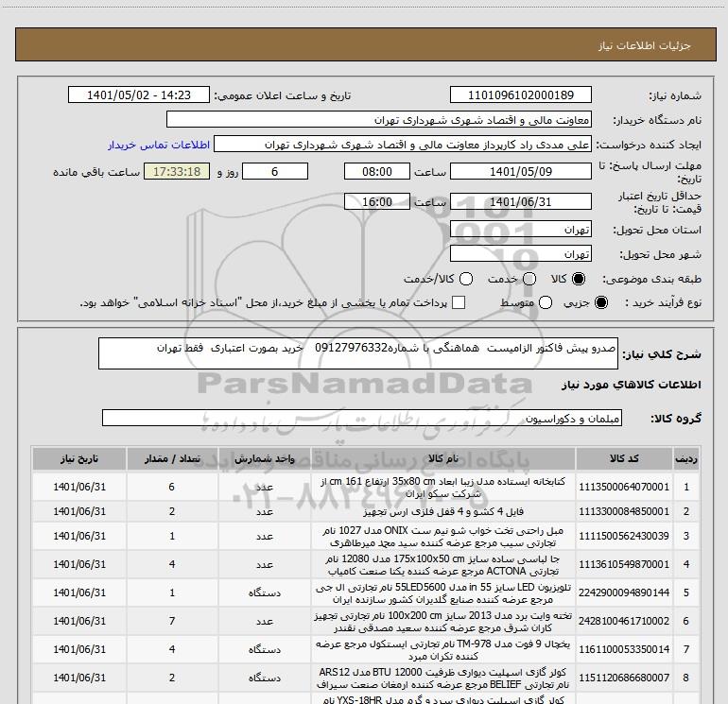Select product code 1111500562430039

coord(624,536)
